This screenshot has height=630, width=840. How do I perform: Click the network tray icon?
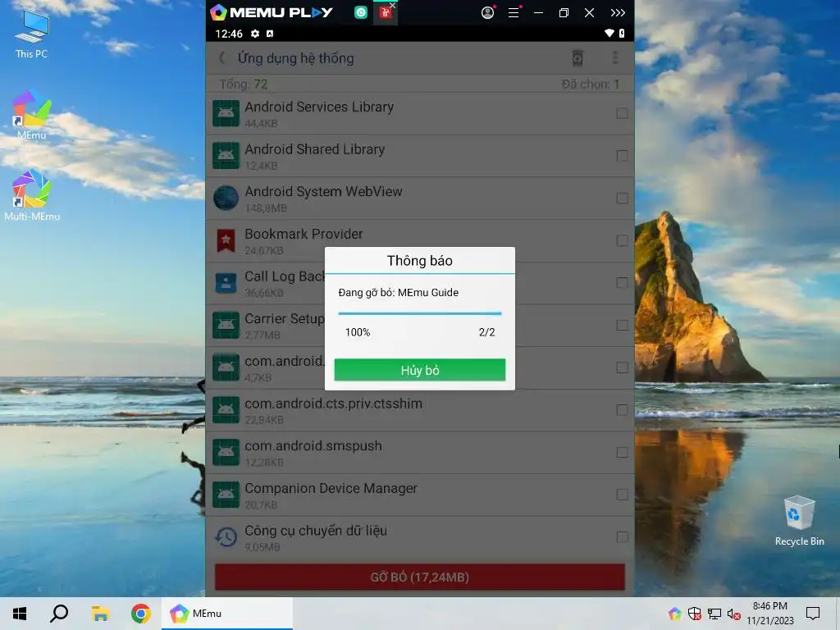pyautogui.click(x=714, y=614)
